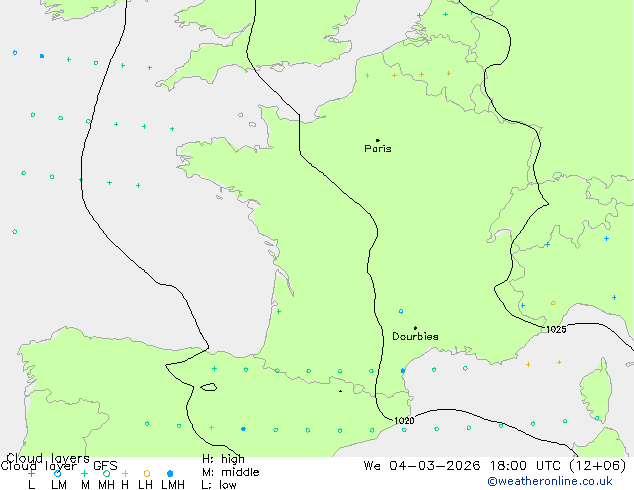The image size is (634, 490).
Task: Click the filled blue LMH legend symbol
Action: point(170,473)
